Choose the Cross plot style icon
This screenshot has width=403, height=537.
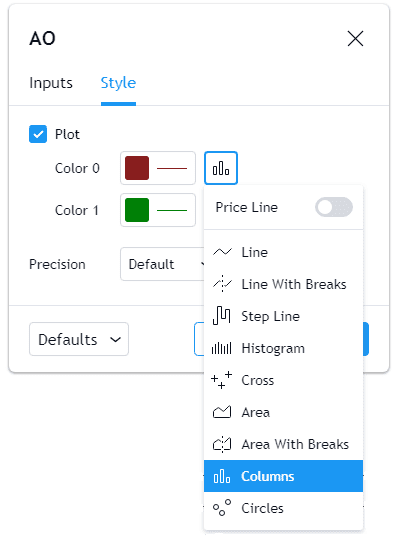[222, 380]
